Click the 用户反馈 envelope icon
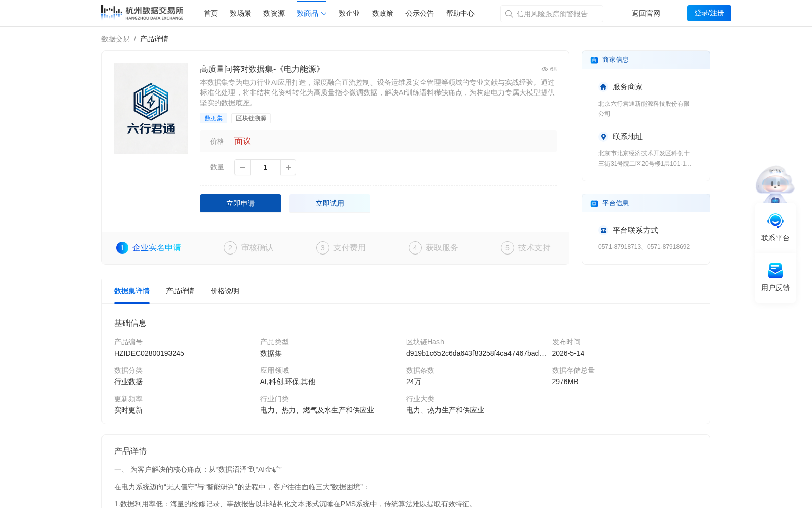 point(775,271)
